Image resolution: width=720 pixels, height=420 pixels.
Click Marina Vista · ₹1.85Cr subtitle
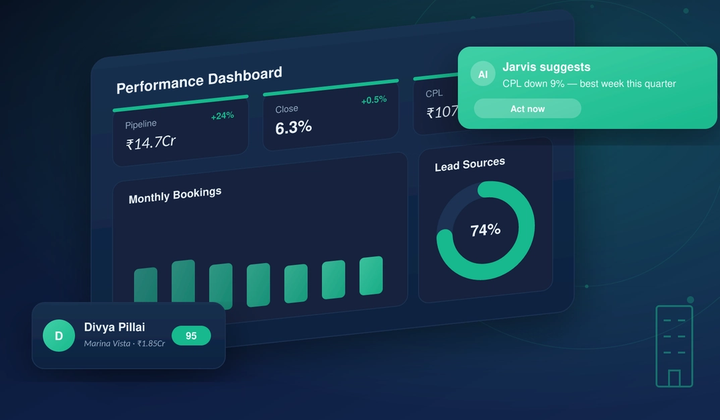(124, 343)
